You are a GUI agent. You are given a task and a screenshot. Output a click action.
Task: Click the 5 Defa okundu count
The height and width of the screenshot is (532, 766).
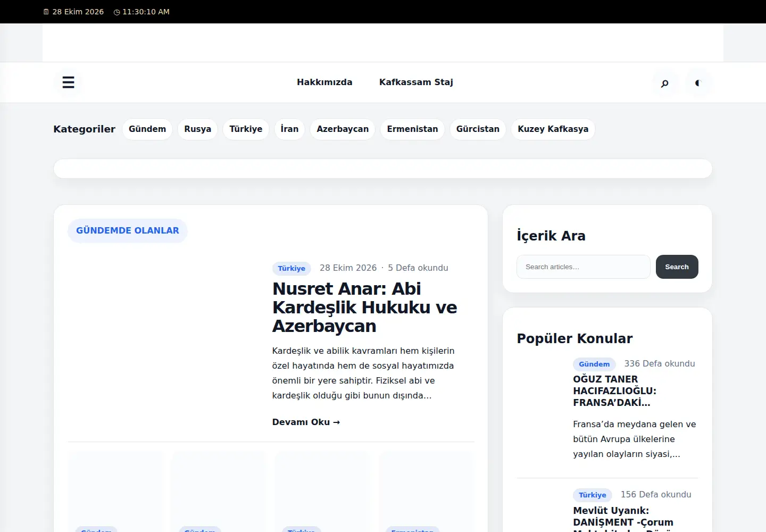click(x=418, y=268)
